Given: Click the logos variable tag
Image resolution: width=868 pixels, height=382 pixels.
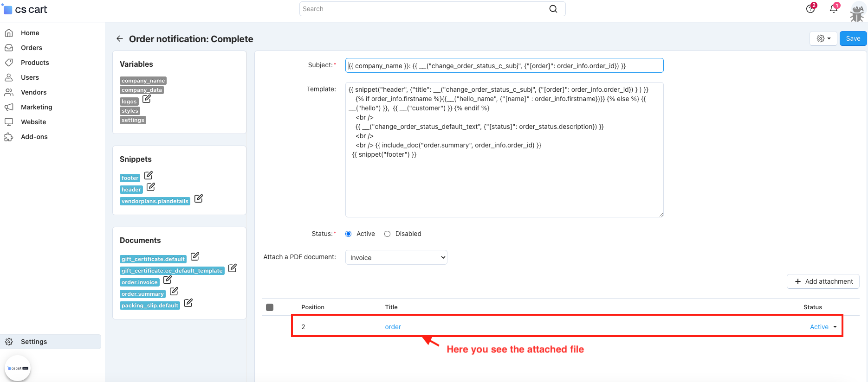Looking at the screenshot, I should (x=129, y=102).
